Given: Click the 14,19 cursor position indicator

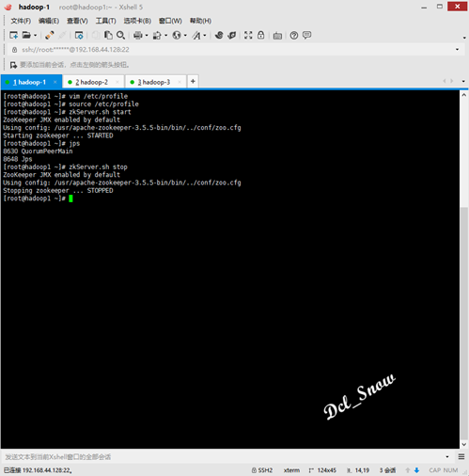Looking at the screenshot, I should (x=358, y=470).
